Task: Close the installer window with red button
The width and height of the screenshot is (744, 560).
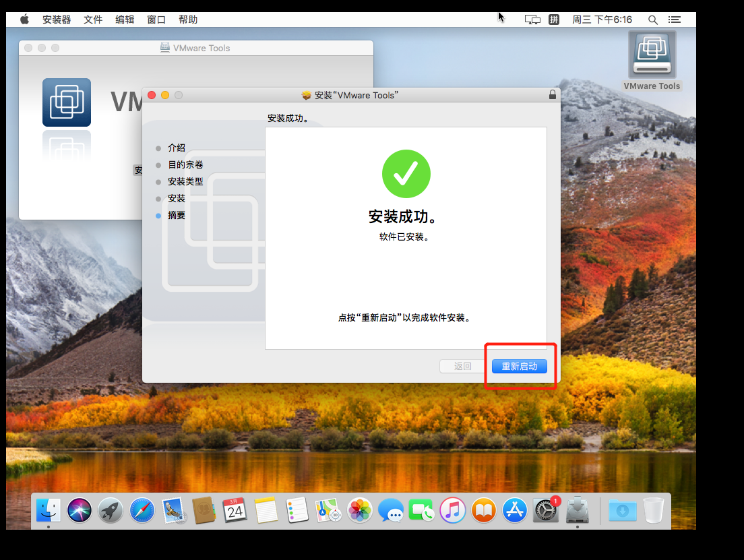Action: (152, 95)
